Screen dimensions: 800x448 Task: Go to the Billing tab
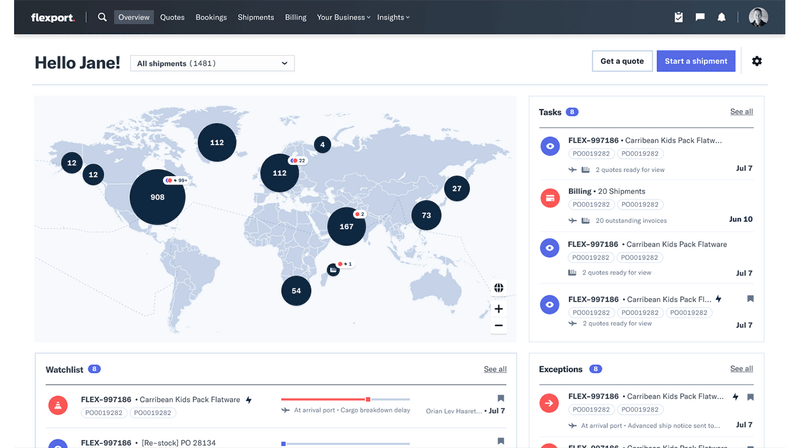tap(295, 17)
